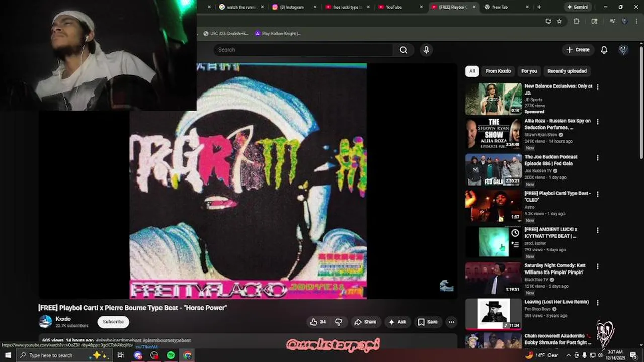Open the Kxxdo channel name link
The width and height of the screenshot is (644, 362).
63,319
